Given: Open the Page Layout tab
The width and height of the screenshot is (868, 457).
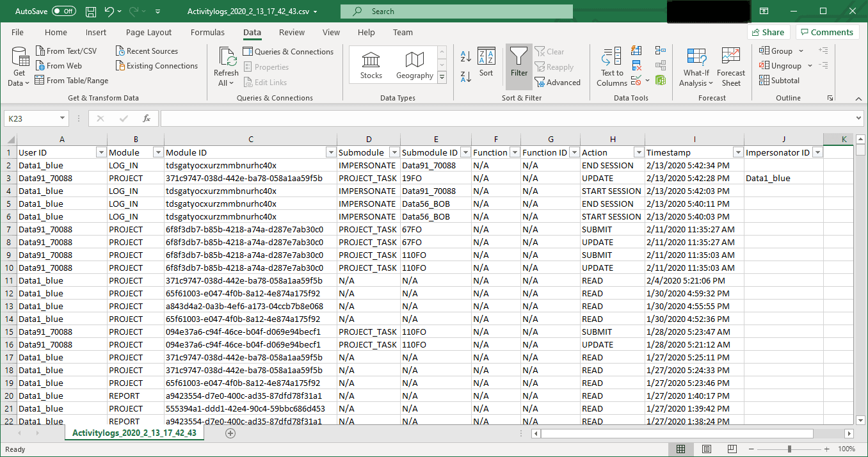Looking at the screenshot, I should pos(149,33).
